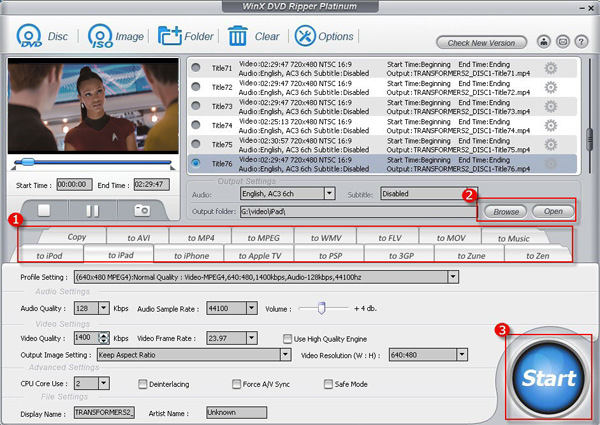This screenshot has height=425, width=600.
Task: Click Browse for output folder
Action: pyautogui.click(x=505, y=212)
